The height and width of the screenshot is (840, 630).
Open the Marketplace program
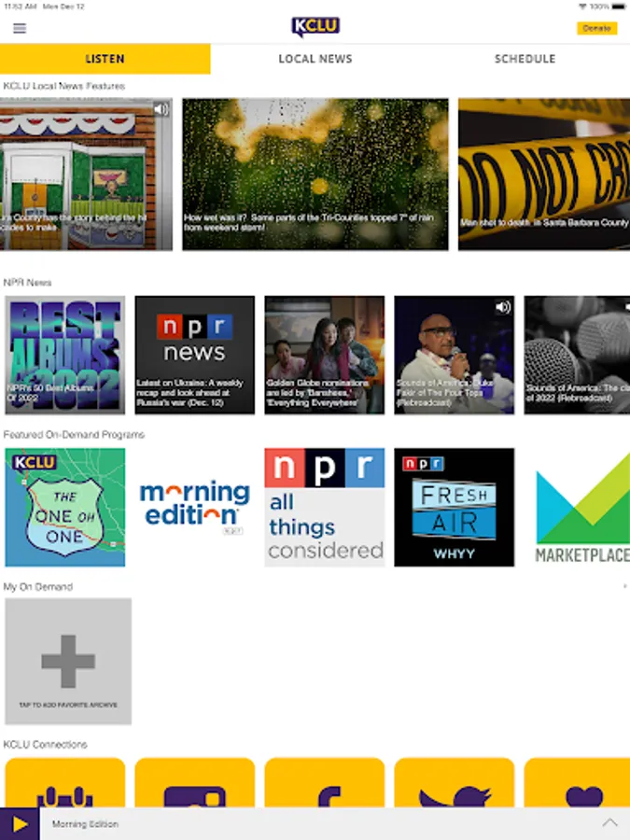[577, 508]
